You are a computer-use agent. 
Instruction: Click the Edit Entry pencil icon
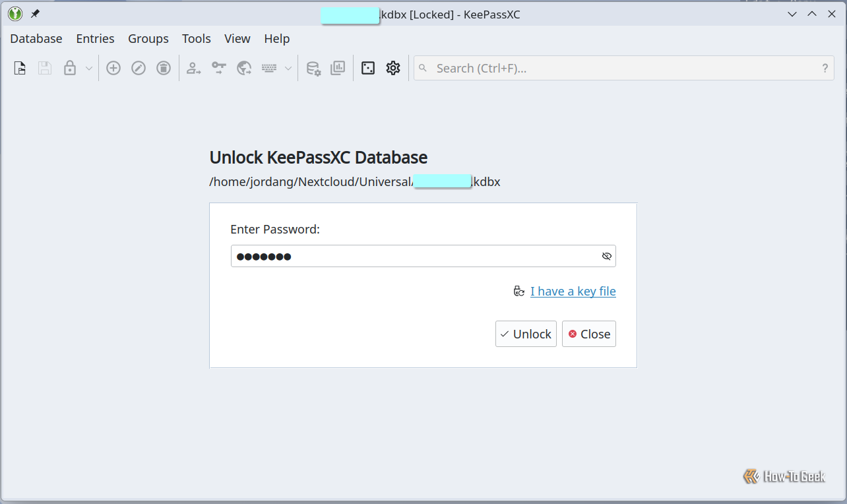[x=139, y=68]
